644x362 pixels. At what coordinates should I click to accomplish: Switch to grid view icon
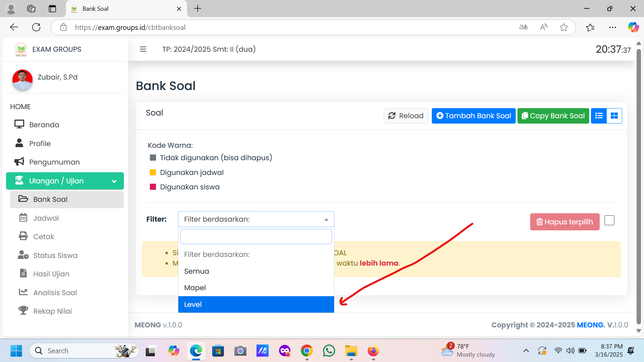click(x=614, y=116)
